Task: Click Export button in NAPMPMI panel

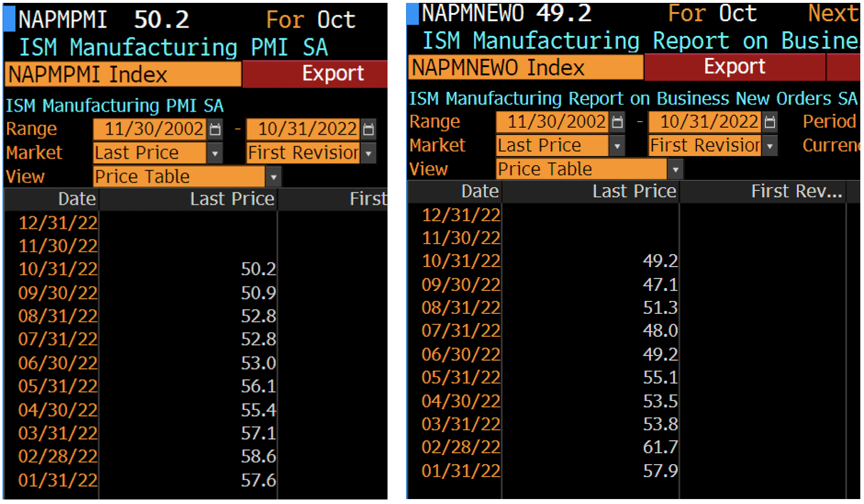Action: 315,74
